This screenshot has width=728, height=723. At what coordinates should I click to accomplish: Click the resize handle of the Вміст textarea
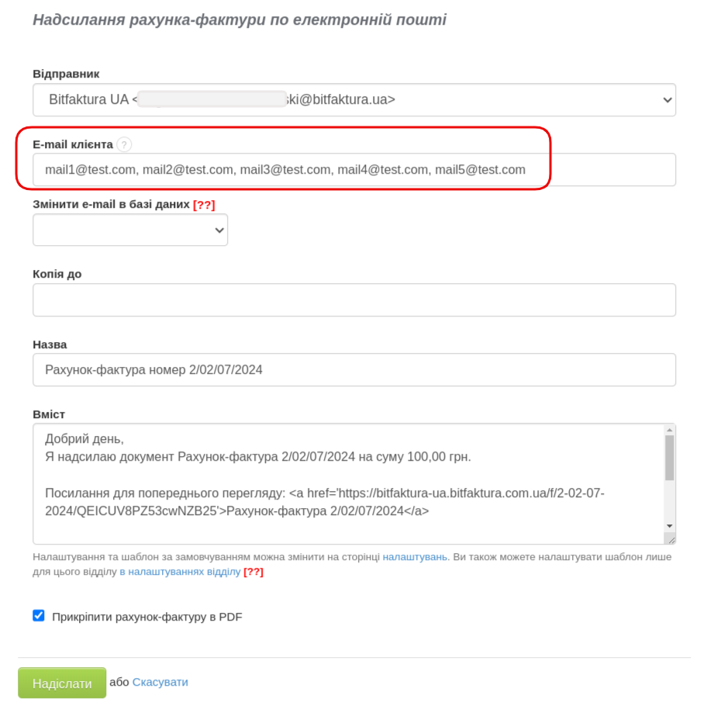671,539
